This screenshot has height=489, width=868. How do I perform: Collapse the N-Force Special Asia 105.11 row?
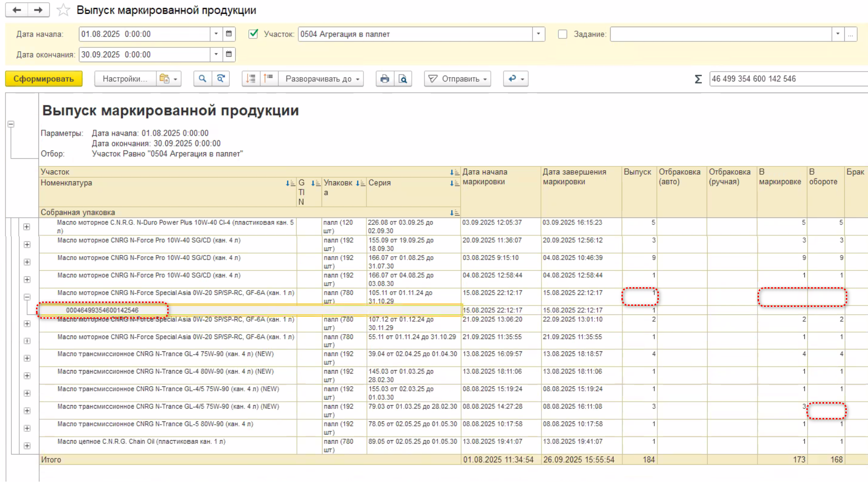[x=27, y=297]
